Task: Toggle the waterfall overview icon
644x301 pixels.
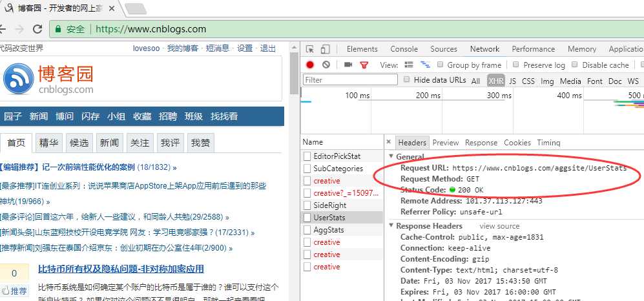Action: [425, 65]
